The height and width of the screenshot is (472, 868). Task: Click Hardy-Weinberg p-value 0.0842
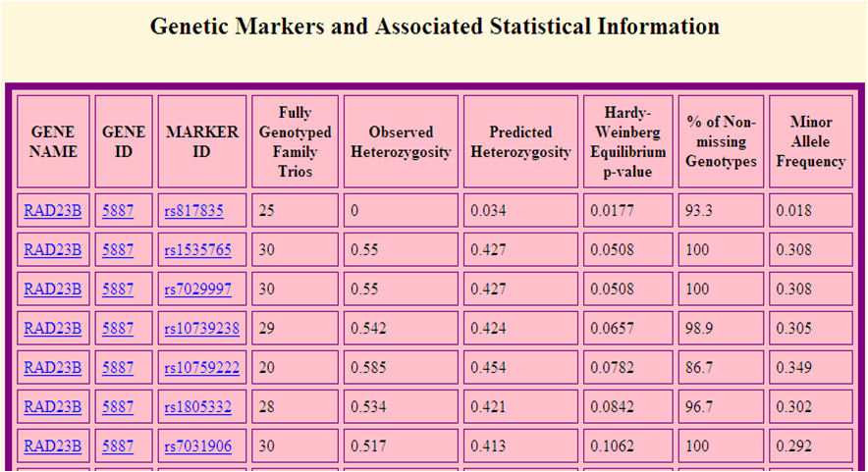[x=612, y=406]
